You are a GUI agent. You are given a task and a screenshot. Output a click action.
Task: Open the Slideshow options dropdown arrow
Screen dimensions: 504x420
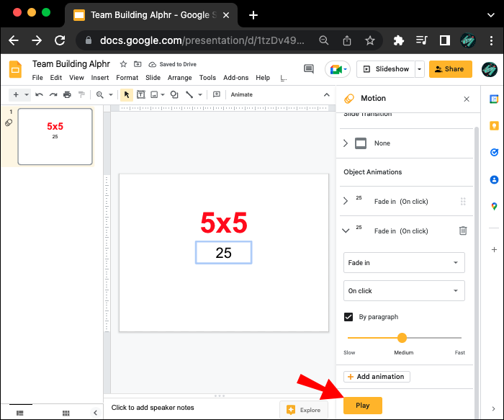(419, 69)
